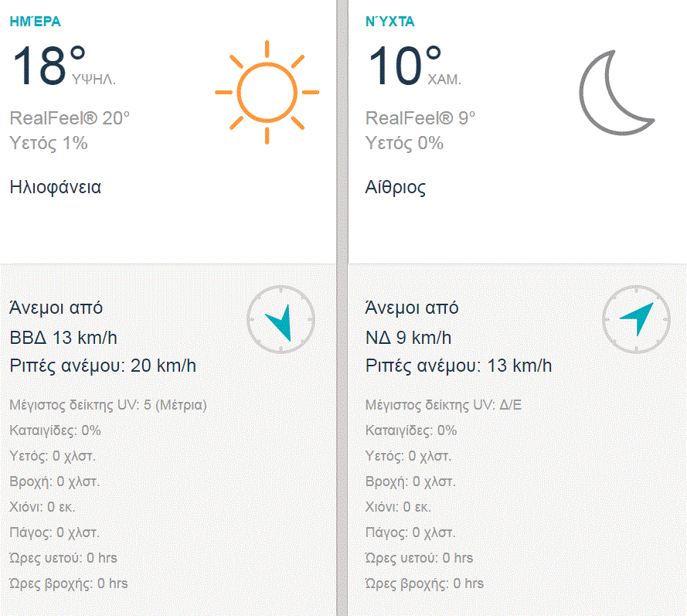The width and height of the screenshot is (687, 616).
Task: Click the RealFeel® 20° text
Action: tap(70, 118)
